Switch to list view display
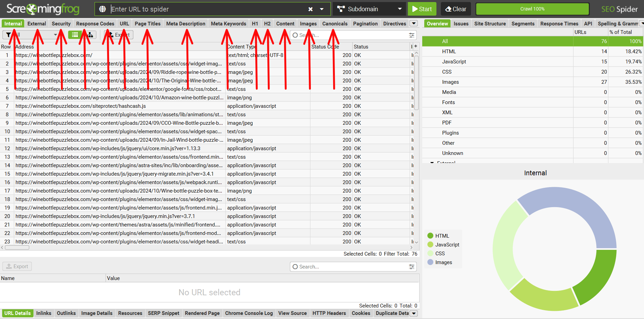Image resolution: width=644 pixels, height=319 pixels. [x=74, y=35]
